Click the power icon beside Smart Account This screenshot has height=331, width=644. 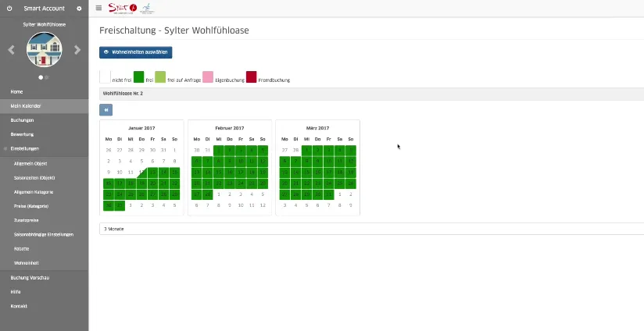click(x=9, y=9)
